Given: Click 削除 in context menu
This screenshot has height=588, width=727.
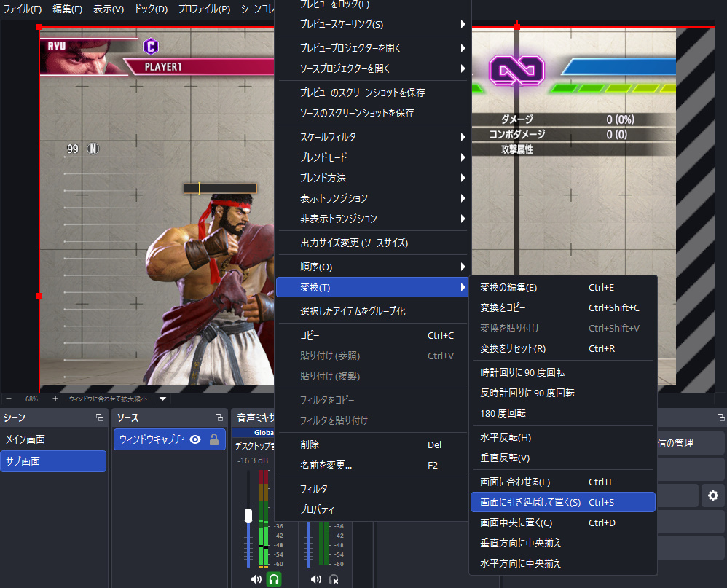Looking at the screenshot, I should (x=372, y=444).
